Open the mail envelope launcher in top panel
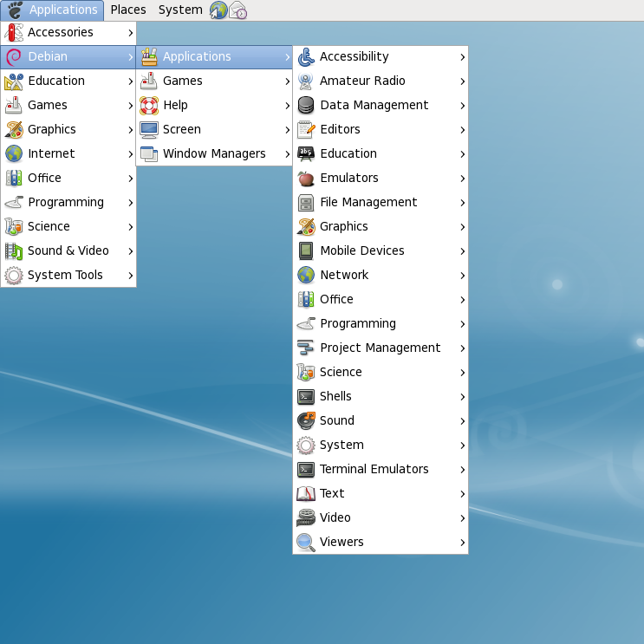Screen dimensions: 644x644 point(237,10)
